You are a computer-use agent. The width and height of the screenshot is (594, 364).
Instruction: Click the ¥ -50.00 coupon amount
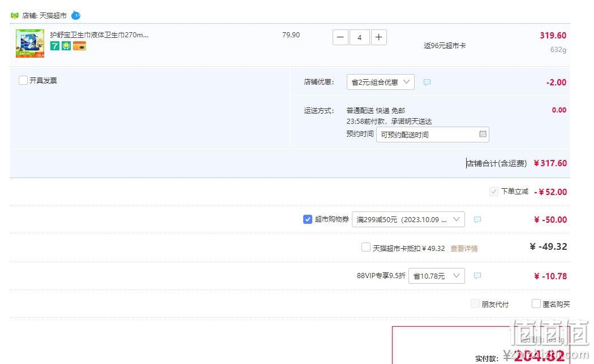pyautogui.click(x=550, y=220)
